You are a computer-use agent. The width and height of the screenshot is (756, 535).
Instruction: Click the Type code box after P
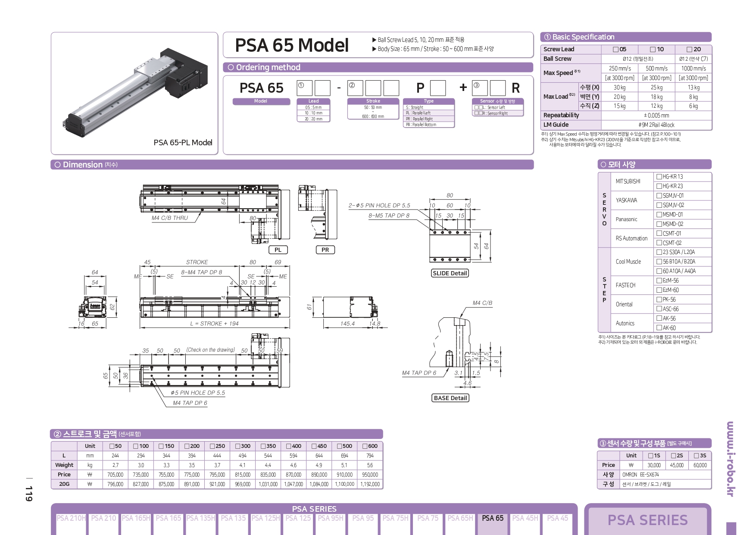point(438,88)
